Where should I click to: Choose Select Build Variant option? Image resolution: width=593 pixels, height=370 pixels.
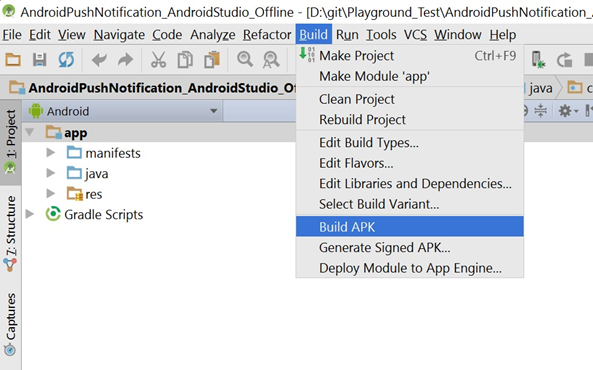pos(410,204)
